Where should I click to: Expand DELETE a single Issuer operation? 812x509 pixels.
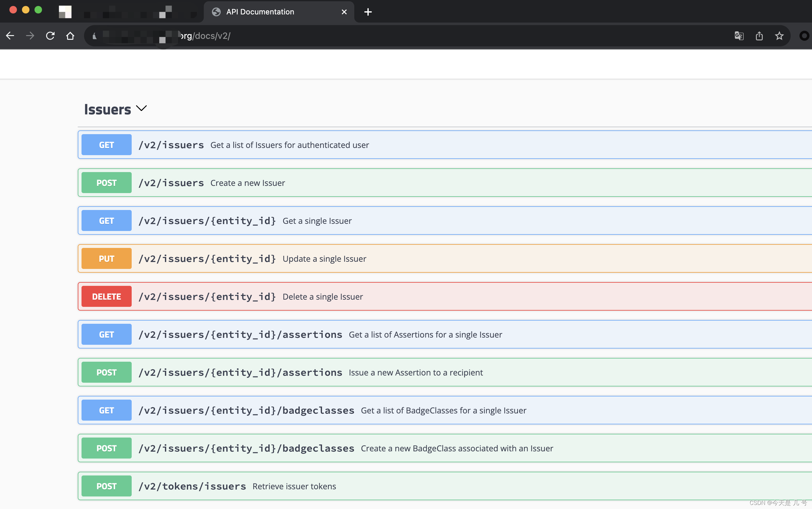445,296
